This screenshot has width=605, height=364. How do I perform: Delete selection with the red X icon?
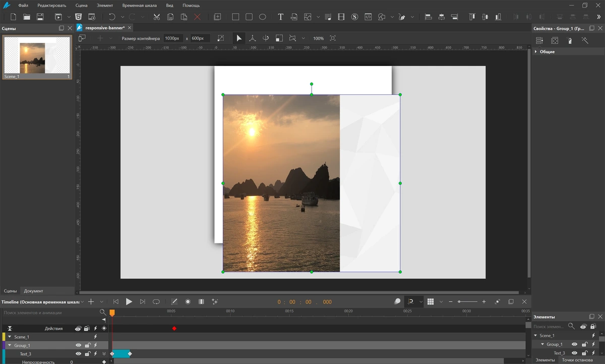(x=197, y=17)
